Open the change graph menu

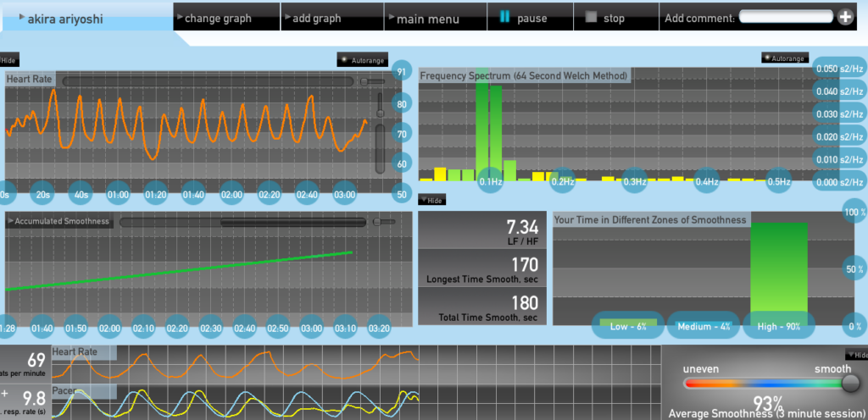pyautogui.click(x=217, y=18)
